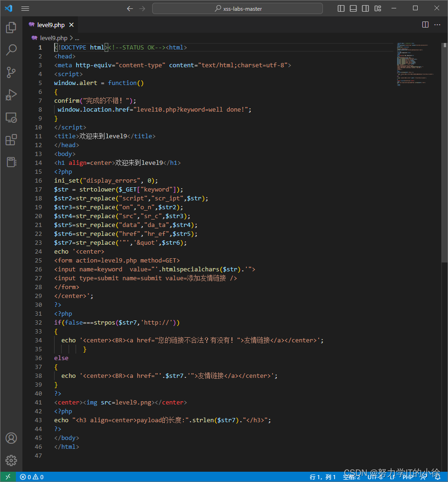Expand the breadcrumb ellipsis symbol list
The image size is (448, 482).
pyautogui.click(x=77, y=38)
